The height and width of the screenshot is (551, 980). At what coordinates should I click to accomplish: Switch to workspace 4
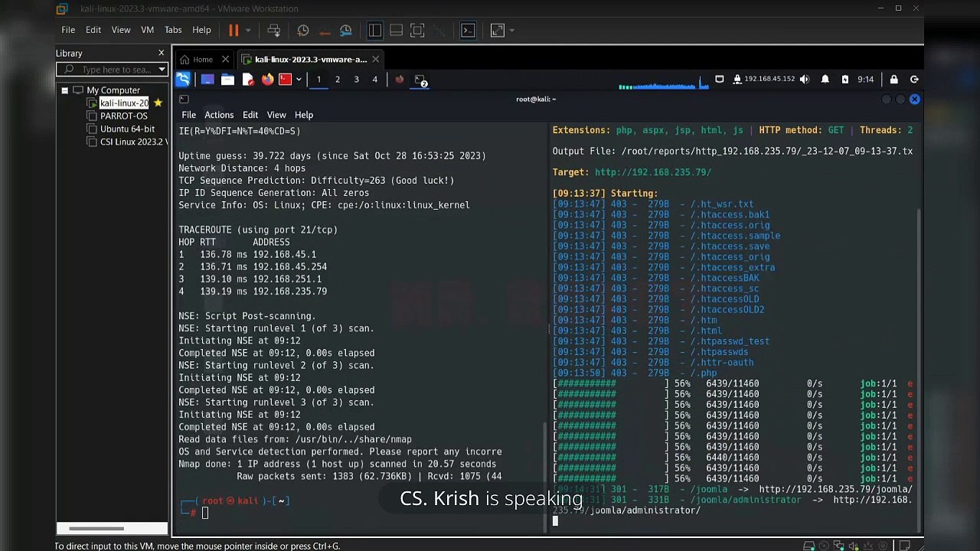374,80
